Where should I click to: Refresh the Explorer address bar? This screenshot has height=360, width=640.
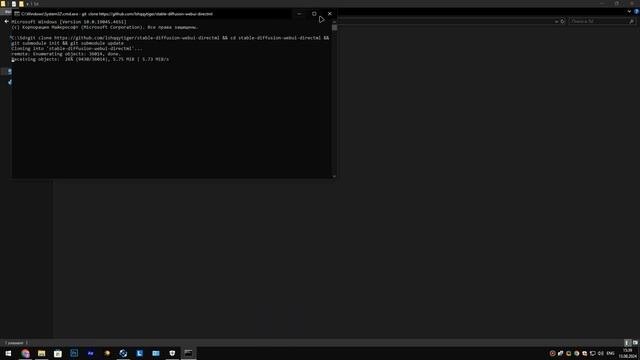tap(562, 21)
